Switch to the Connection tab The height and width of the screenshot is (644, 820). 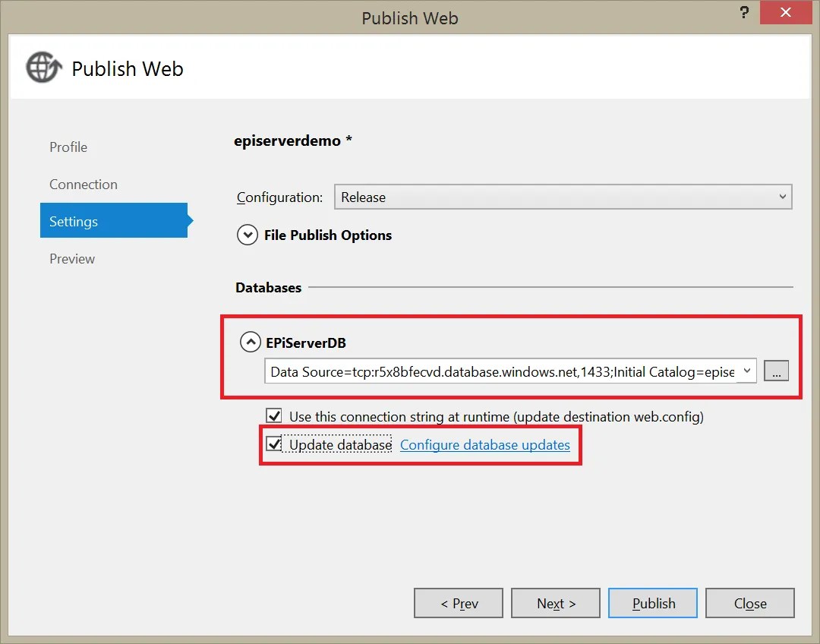(84, 184)
